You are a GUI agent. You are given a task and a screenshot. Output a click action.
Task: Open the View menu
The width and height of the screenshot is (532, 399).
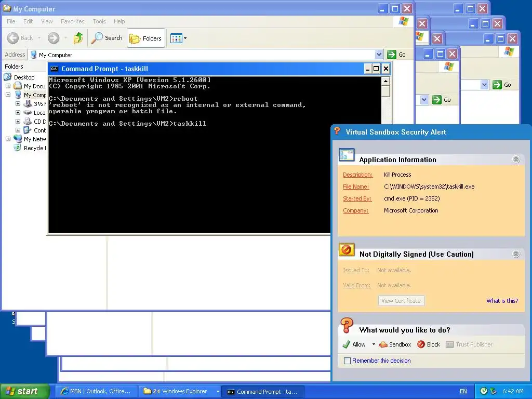tap(47, 21)
